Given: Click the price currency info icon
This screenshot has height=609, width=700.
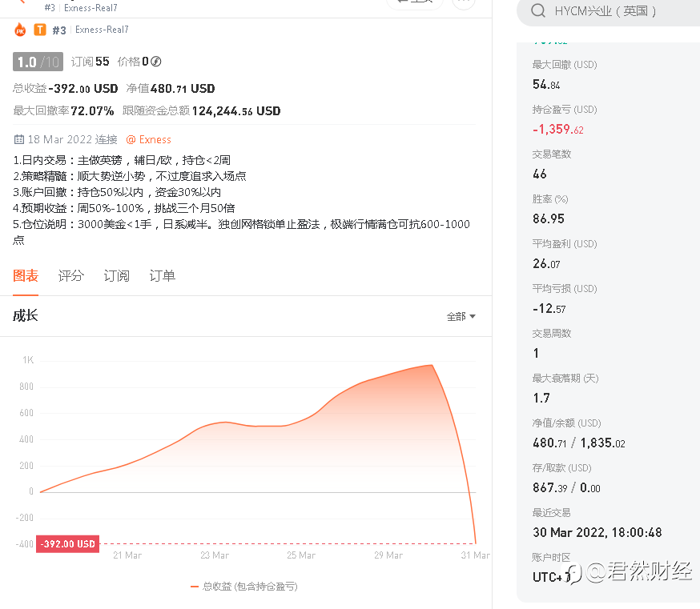Looking at the screenshot, I should 156,62.
